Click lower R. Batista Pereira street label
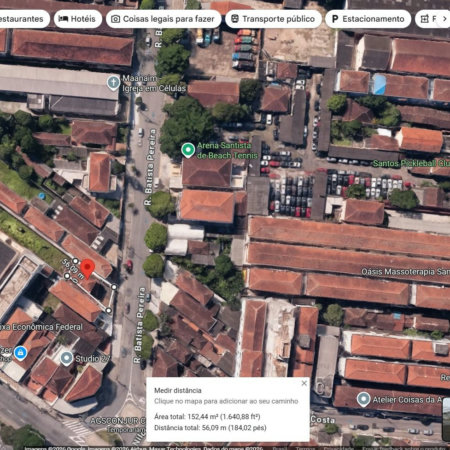This screenshot has height=450, width=450. tap(140, 325)
